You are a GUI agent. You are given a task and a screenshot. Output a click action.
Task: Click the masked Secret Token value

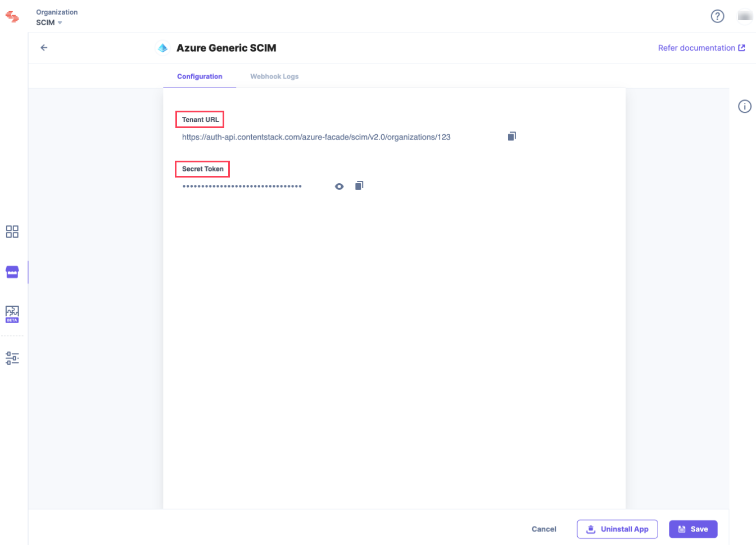coord(242,186)
